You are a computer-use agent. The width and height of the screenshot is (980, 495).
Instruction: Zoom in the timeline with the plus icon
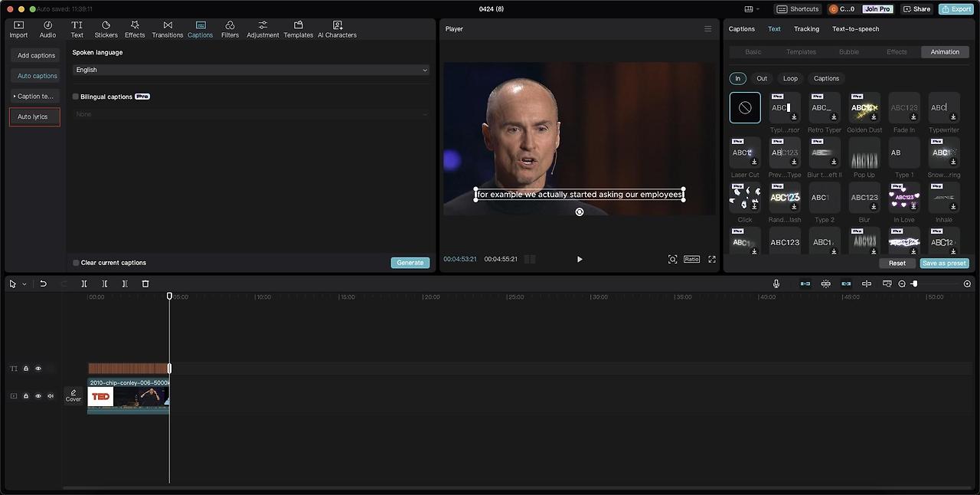tap(967, 284)
